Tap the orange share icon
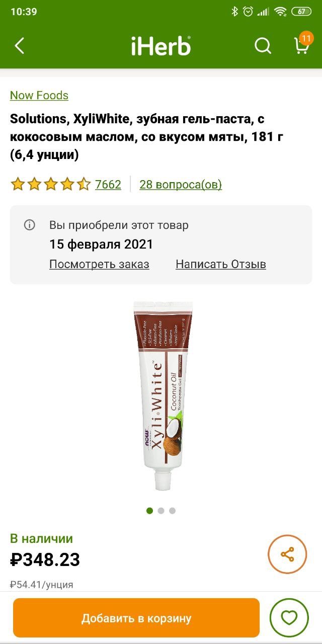 pos(287,554)
